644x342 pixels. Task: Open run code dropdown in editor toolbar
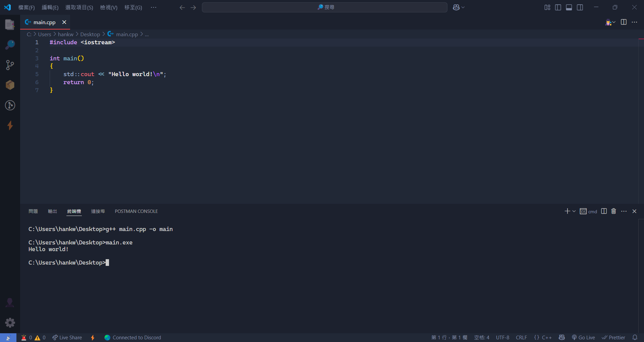click(x=614, y=22)
